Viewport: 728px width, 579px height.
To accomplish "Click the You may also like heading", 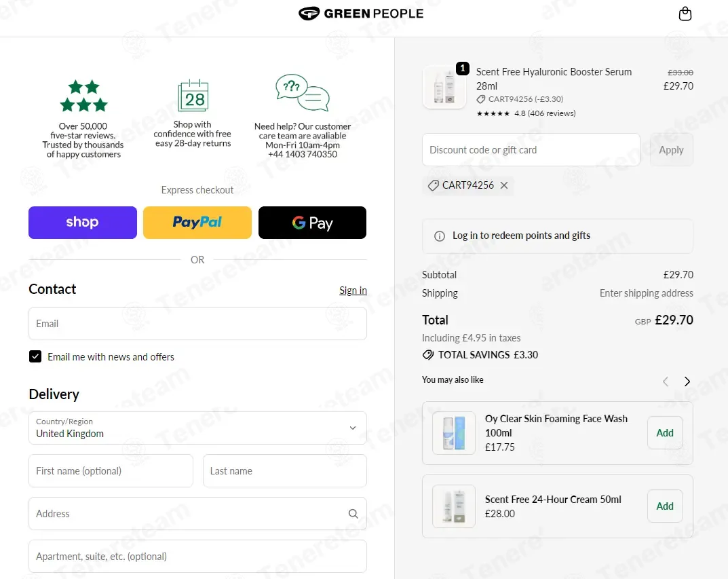I will [453, 380].
